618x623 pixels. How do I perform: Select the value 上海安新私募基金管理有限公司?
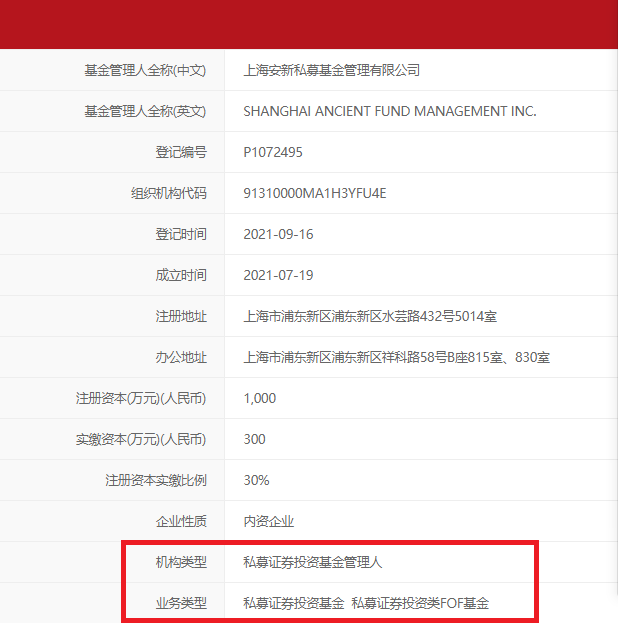click(332, 70)
